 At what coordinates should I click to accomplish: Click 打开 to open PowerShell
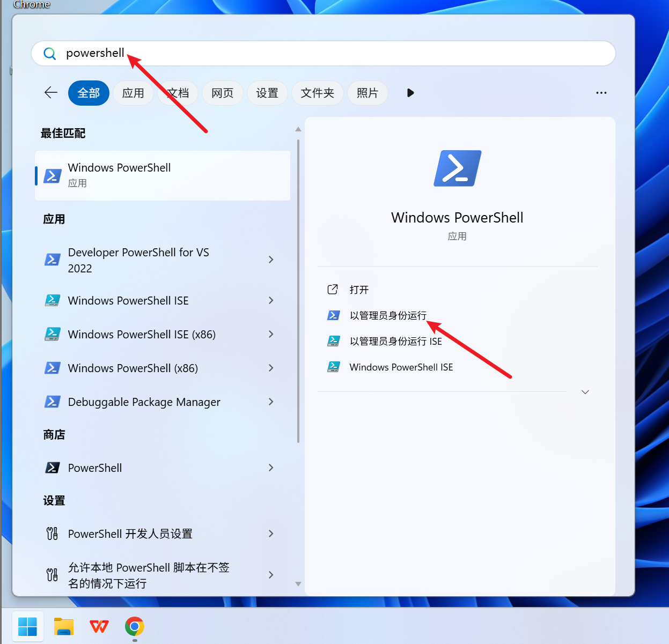359,290
